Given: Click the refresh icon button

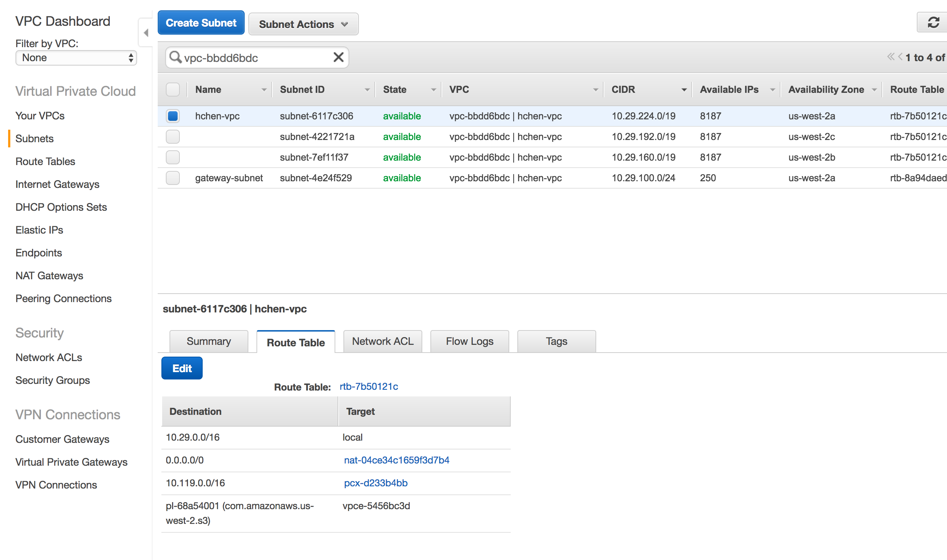Looking at the screenshot, I should (933, 22).
